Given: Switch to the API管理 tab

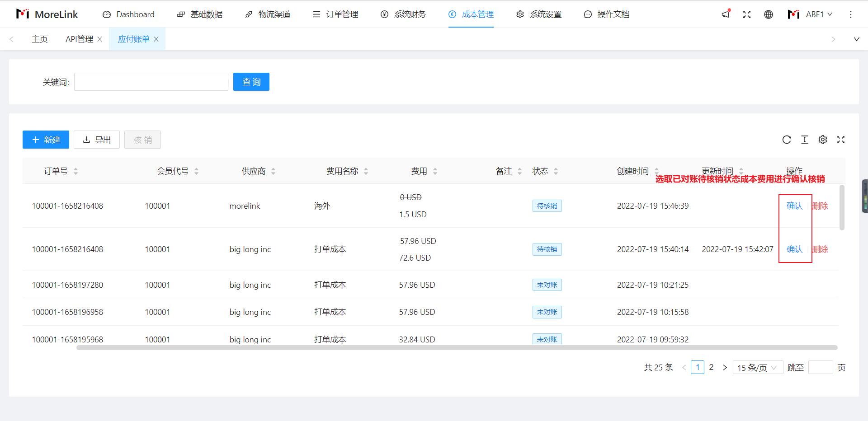Looking at the screenshot, I should 79,39.
